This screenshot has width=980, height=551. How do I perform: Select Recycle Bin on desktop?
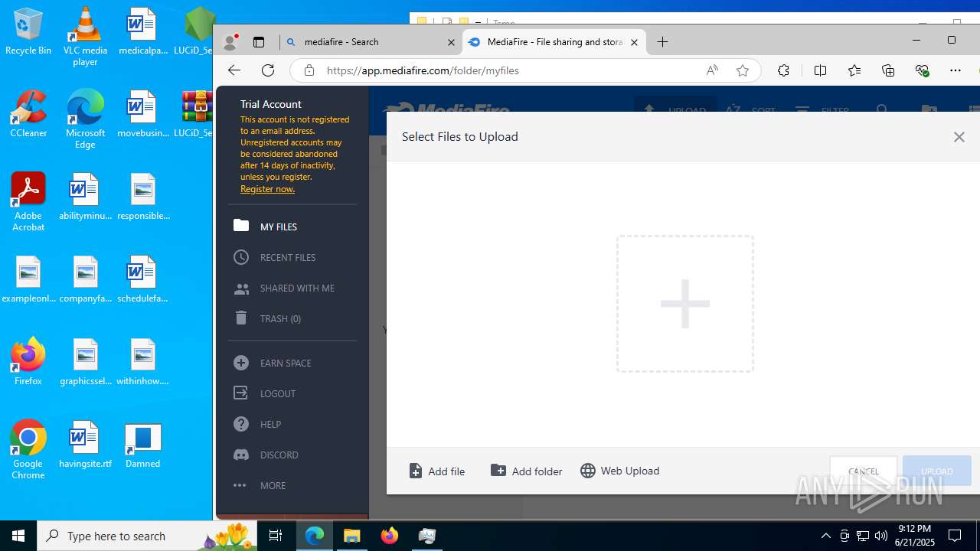pos(28,32)
